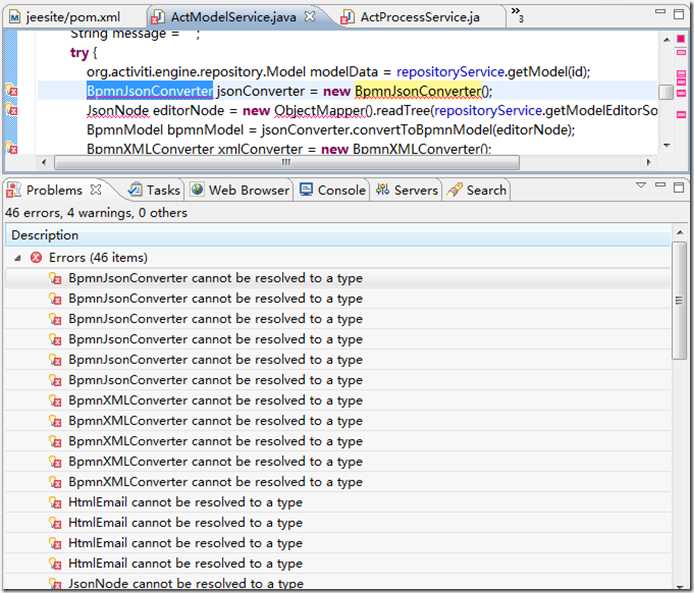Click error marker beside BpmnXMLConverter line
694x593 pixels.
[11, 148]
